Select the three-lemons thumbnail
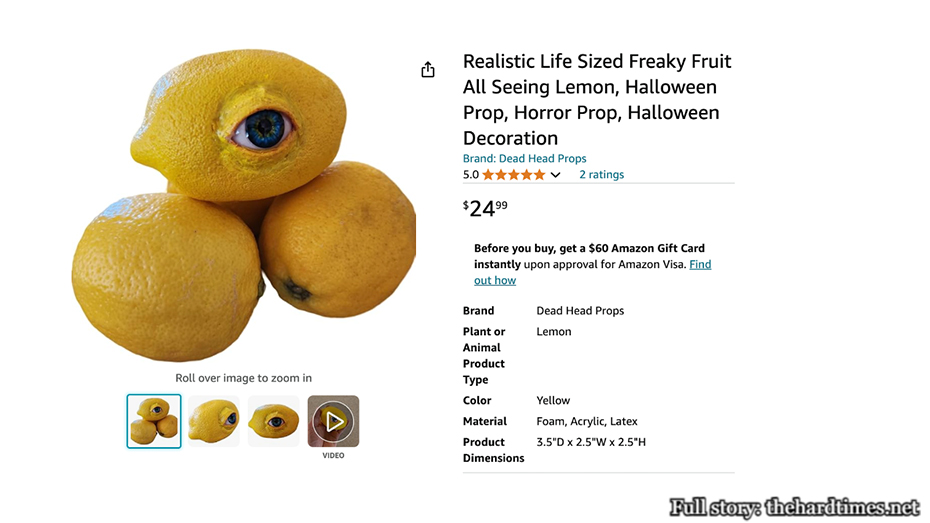 154,421
